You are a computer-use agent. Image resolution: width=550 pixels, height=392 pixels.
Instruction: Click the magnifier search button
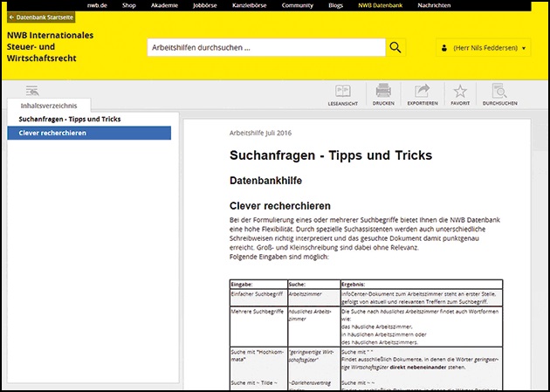click(396, 47)
